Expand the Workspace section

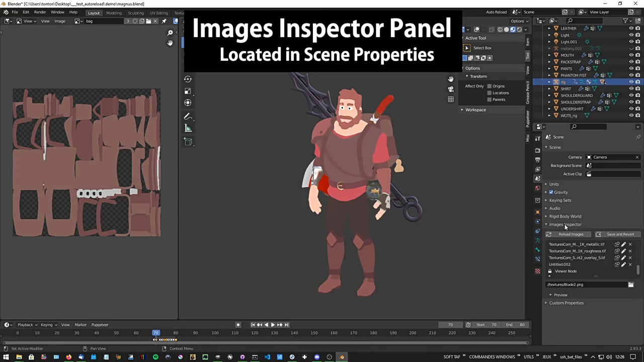tap(475, 110)
